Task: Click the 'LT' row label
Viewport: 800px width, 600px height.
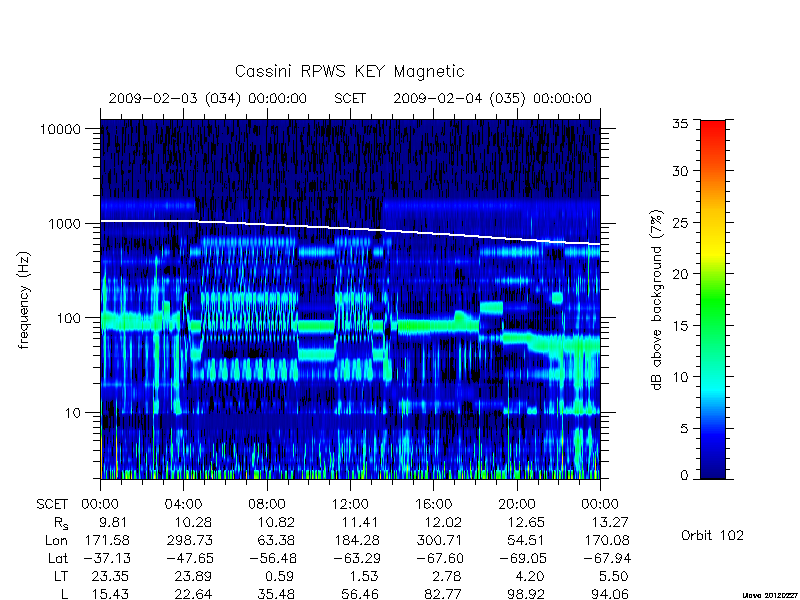Action: coord(61,576)
